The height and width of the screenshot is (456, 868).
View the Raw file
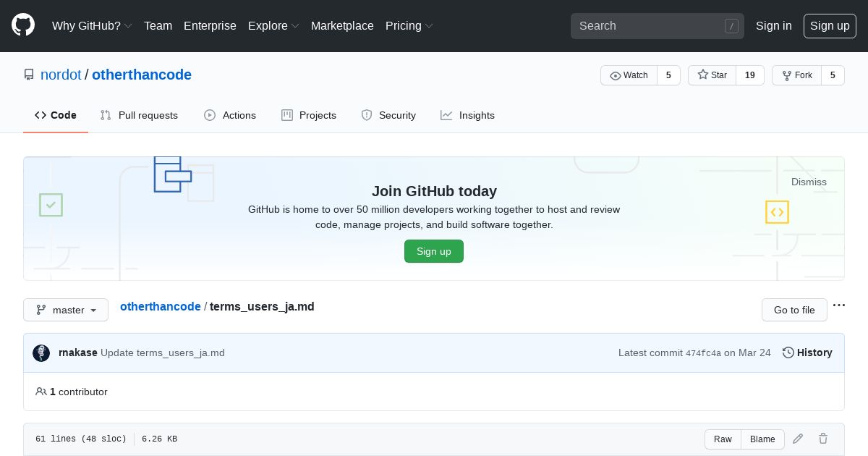(x=723, y=439)
